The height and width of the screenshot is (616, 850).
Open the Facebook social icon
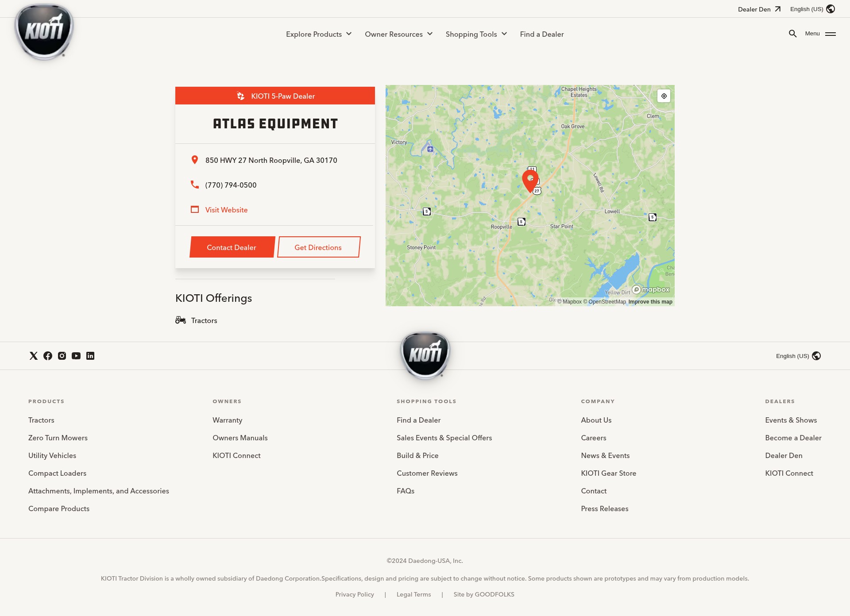coord(48,356)
